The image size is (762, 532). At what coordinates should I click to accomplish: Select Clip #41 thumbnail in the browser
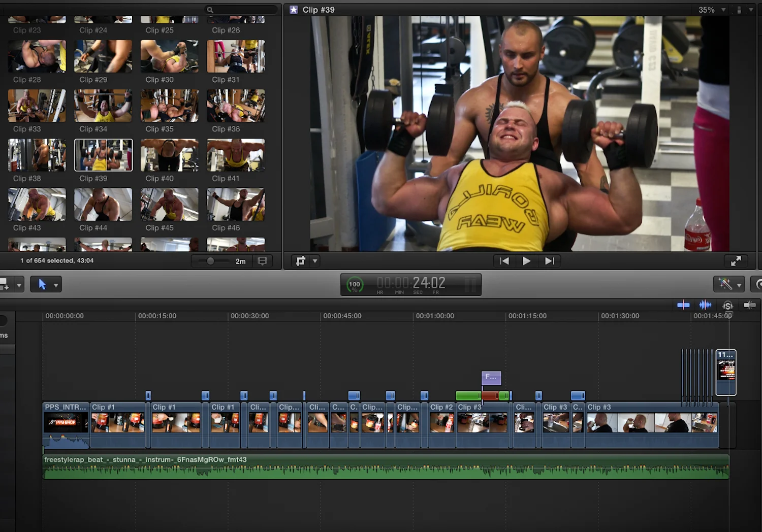(x=236, y=155)
